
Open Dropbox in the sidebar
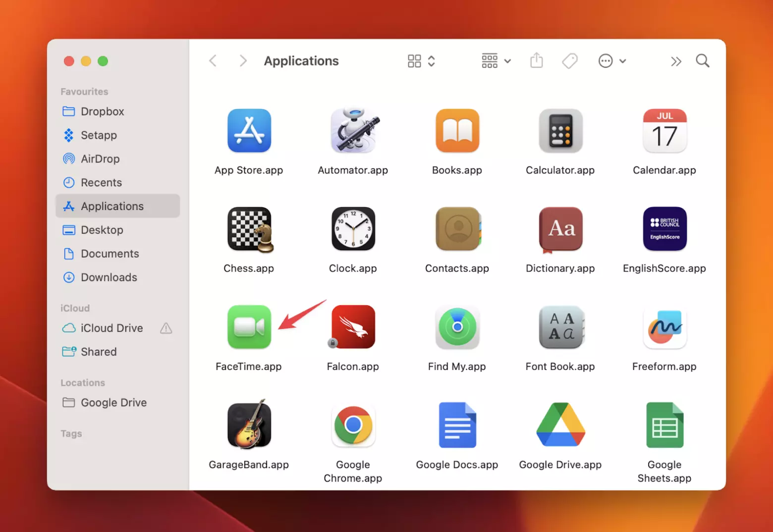click(x=118, y=111)
